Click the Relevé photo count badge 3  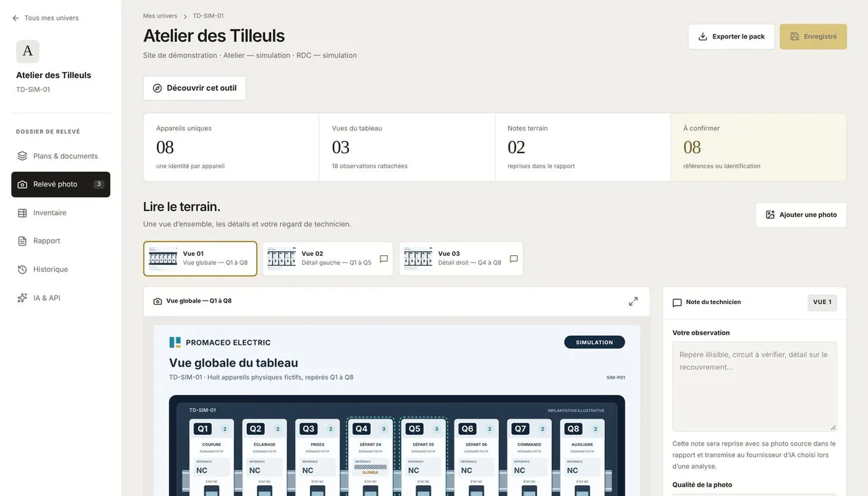[98, 185]
